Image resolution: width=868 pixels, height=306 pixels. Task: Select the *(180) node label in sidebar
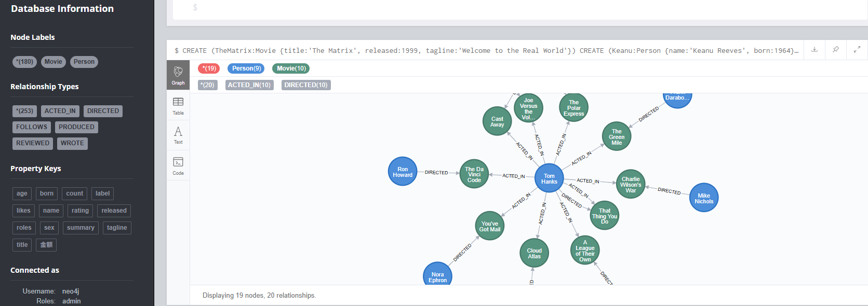click(x=24, y=62)
